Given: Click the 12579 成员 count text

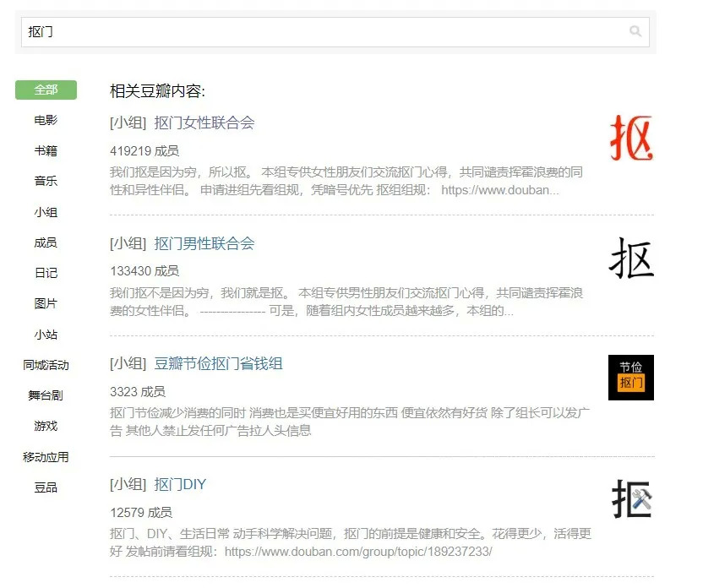Looking at the screenshot, I should (x=141, y=512).
